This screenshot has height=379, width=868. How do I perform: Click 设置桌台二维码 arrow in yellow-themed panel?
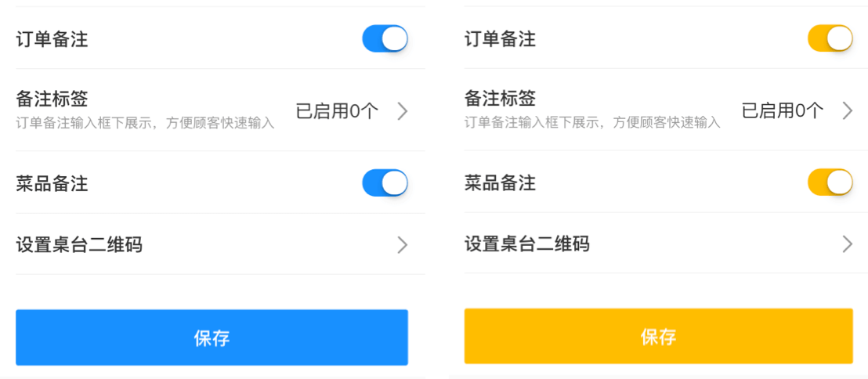[x=847, y=244]
